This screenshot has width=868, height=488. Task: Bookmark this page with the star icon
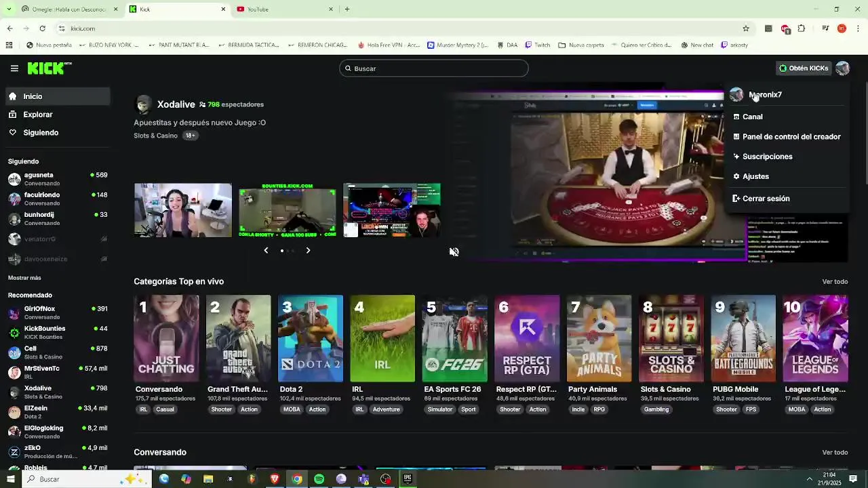746,28
